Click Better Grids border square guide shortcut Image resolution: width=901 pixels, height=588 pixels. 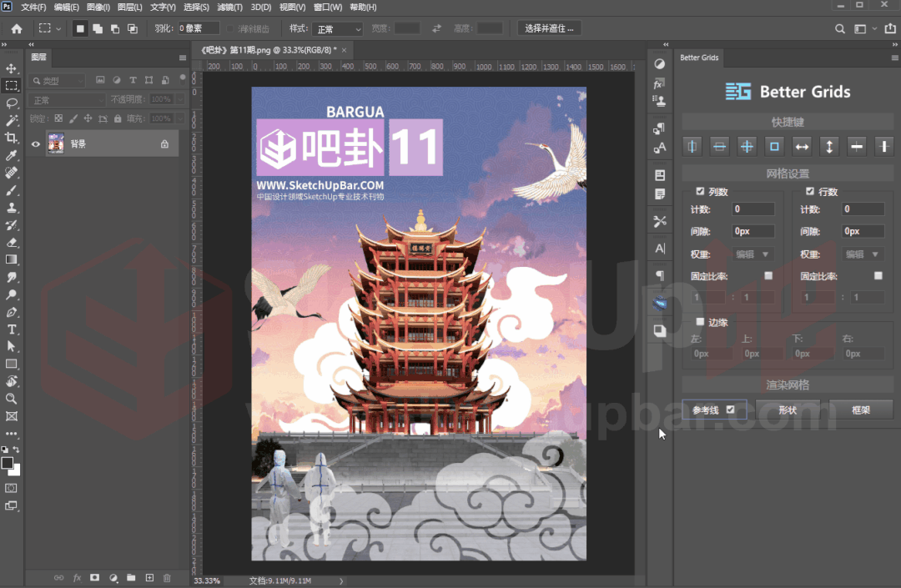coord(774,147)
